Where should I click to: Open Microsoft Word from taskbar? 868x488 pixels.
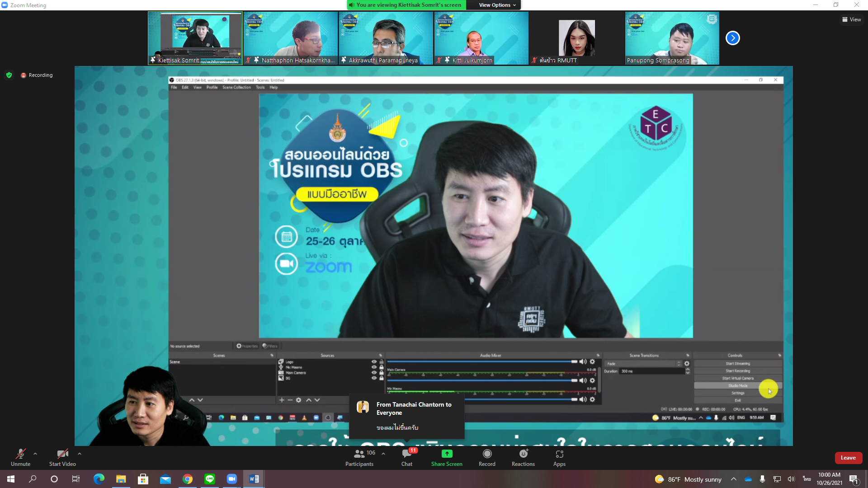[x=254, y=479]
